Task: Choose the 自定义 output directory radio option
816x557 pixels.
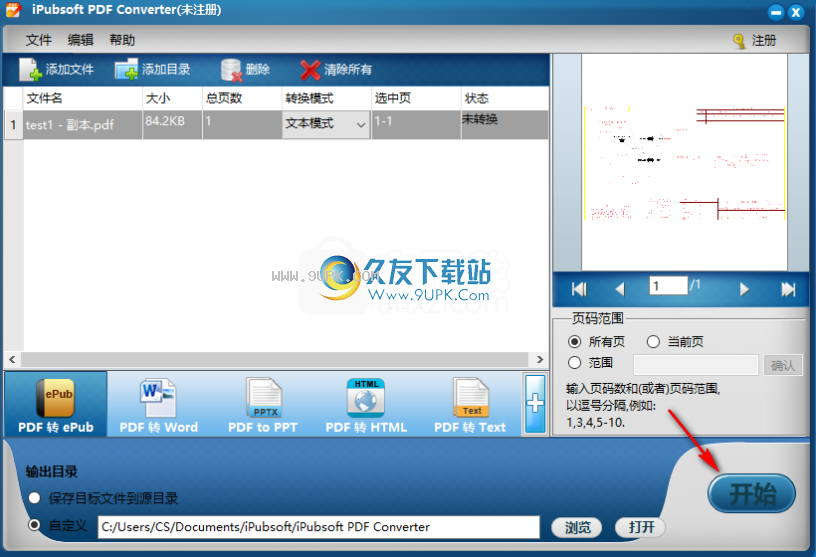Action: pos(34,525)
